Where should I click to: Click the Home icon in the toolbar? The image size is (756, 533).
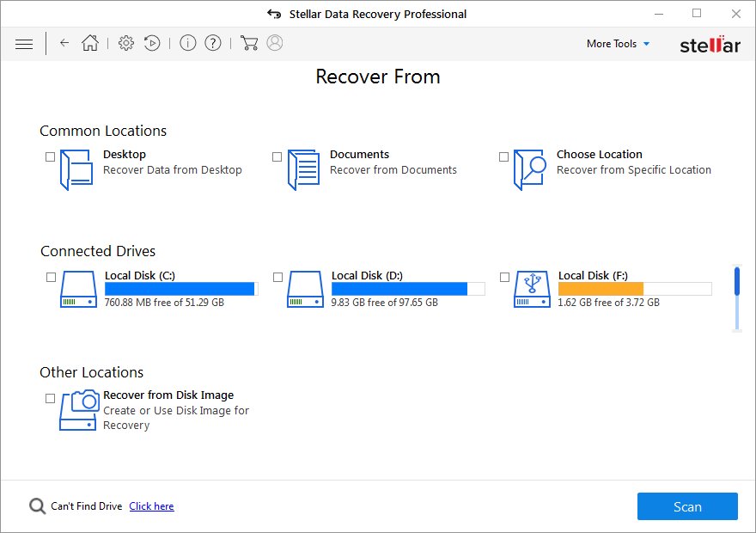click(89, 43)
